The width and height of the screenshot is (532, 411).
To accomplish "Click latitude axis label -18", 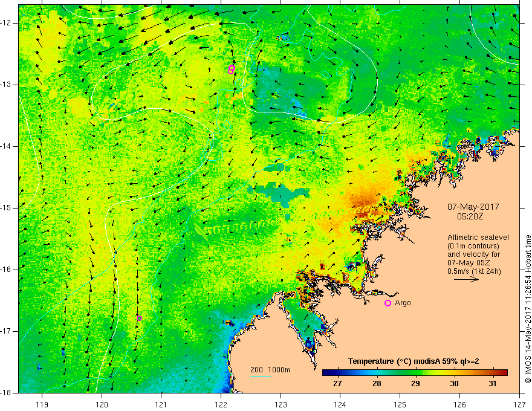I will click(x=6, y=393).
